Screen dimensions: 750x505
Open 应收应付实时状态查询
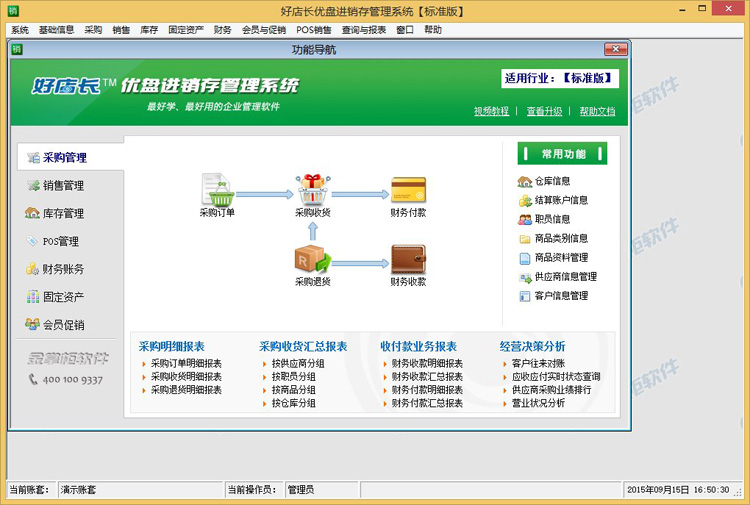click(x=556, y=377)
